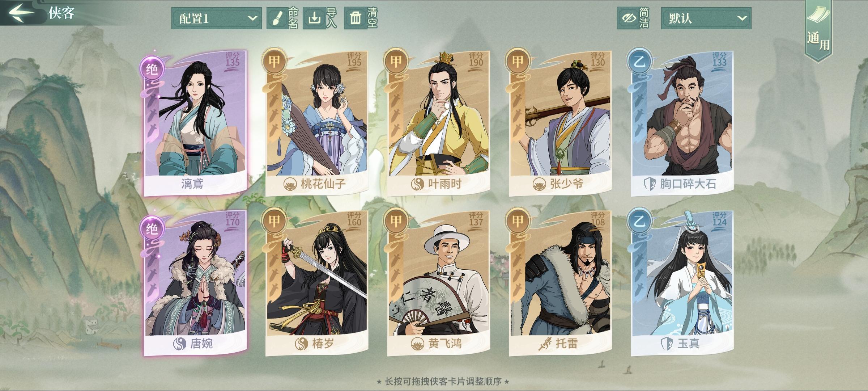Click the 绝 rank badge on 漓鳶
This screenshot has width=868, height=391.
tap(152, 68)
